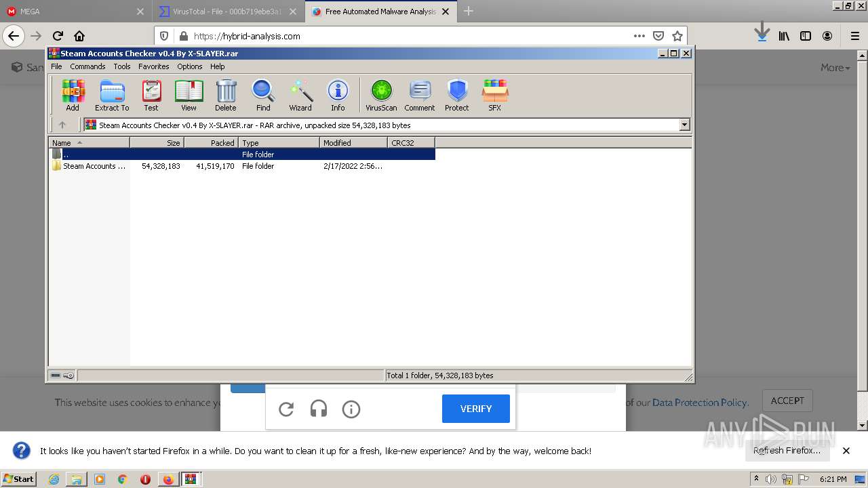Bookmark this page with the star
Screen dimensions: 868x488
[677, 36]
